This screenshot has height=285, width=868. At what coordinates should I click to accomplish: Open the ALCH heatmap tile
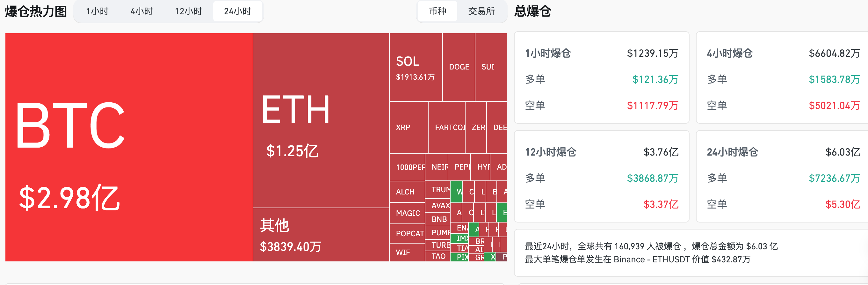pyautogui.click(x=407, y=192)
